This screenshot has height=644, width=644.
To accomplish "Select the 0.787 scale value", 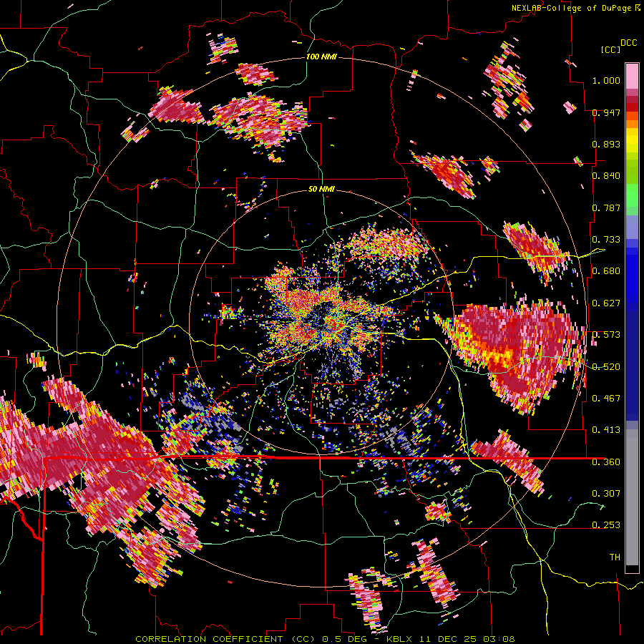I will [x=606, y=208].
